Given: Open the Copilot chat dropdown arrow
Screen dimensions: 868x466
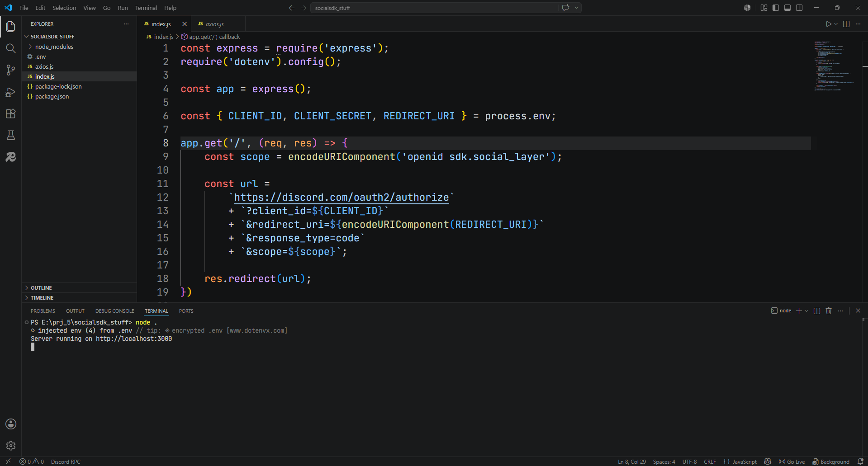Looking at the screenshot, I should [x=577, y=8].
